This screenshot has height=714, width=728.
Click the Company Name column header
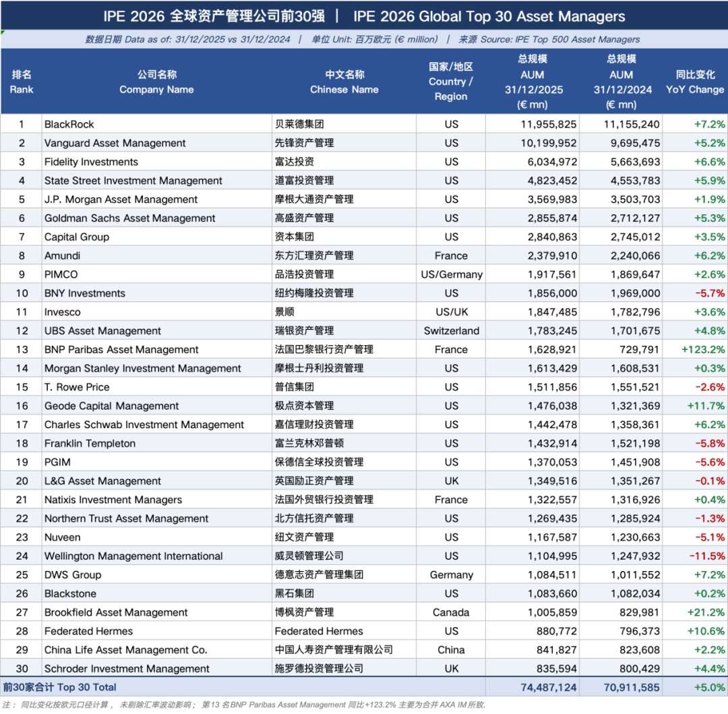pos(157,82)
